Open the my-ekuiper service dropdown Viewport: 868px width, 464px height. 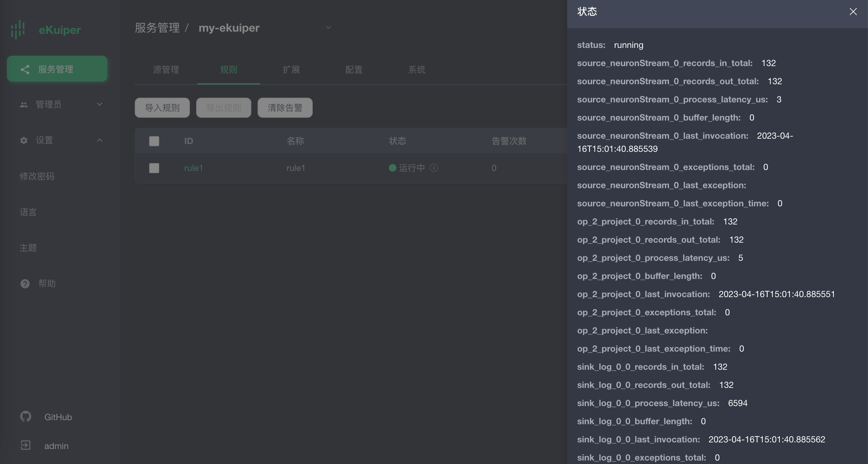coord(328,28)
